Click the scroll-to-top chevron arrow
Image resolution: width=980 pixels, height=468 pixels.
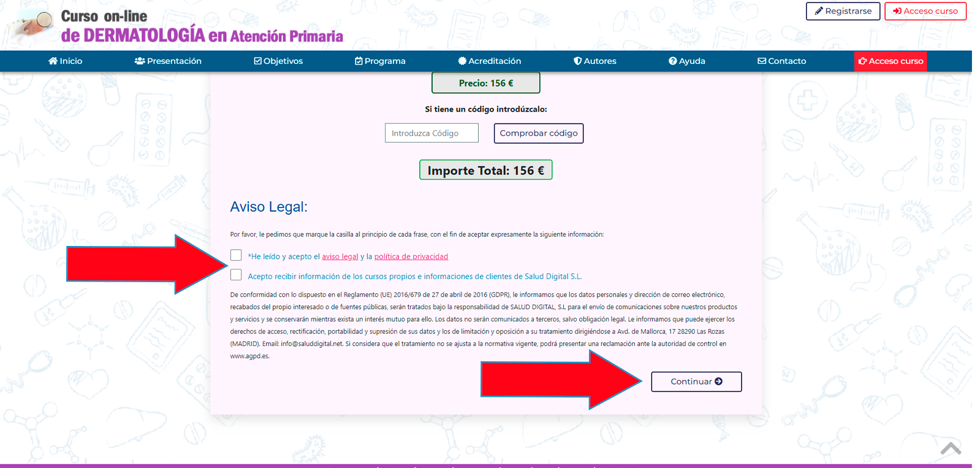(x=951, y=448)
